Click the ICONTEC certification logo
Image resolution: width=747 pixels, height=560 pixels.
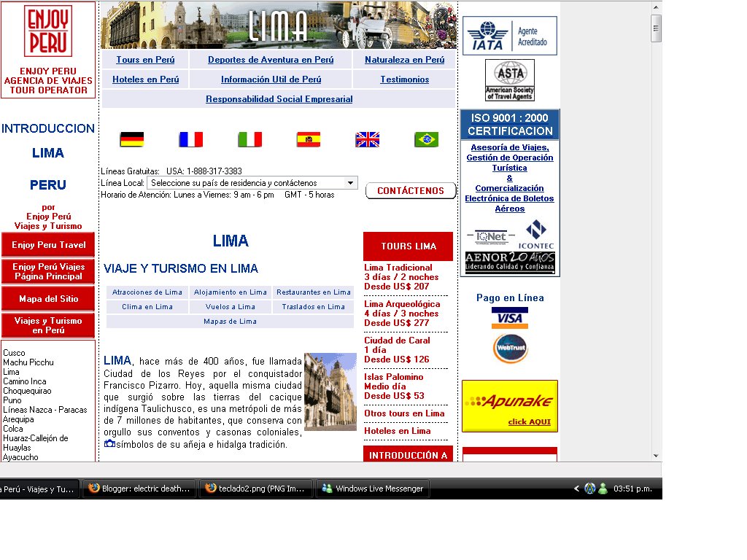[536, 234]
